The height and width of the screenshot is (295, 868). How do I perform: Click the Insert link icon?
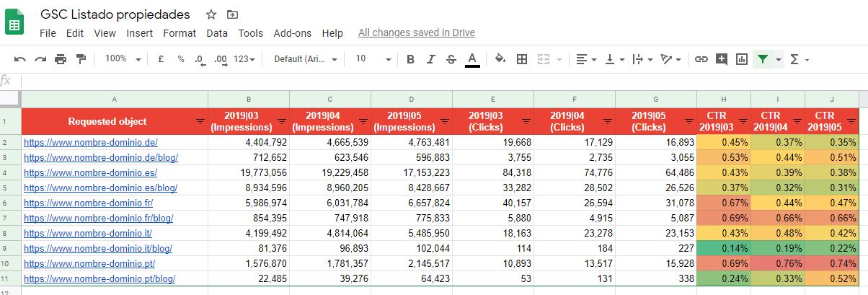coord(701,59)
